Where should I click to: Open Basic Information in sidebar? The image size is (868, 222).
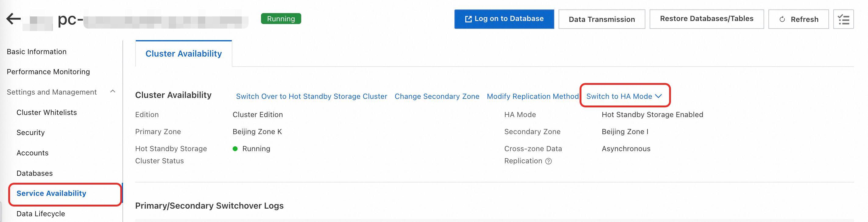pyautogui.click(x=36, y=51)
